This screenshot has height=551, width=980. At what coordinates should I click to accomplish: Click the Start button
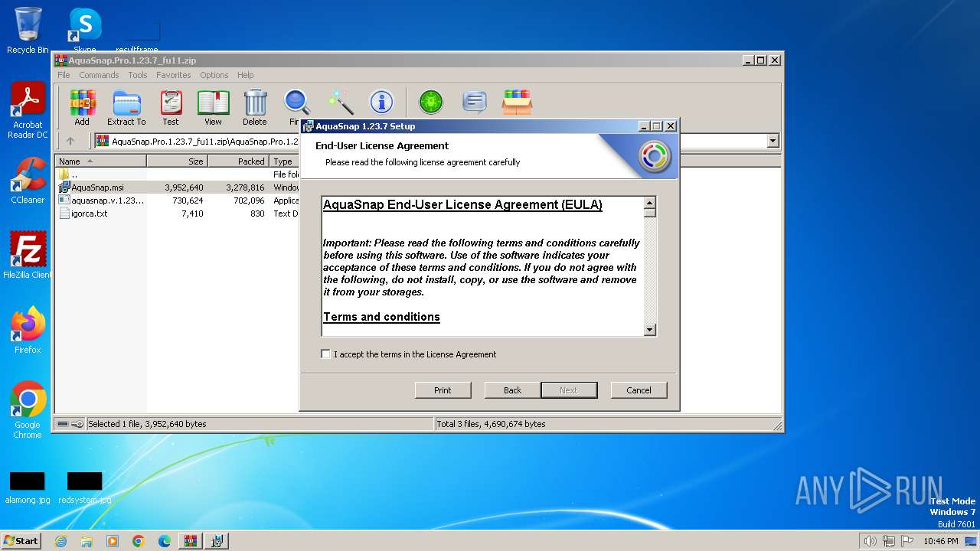click(x=21, y=541)
